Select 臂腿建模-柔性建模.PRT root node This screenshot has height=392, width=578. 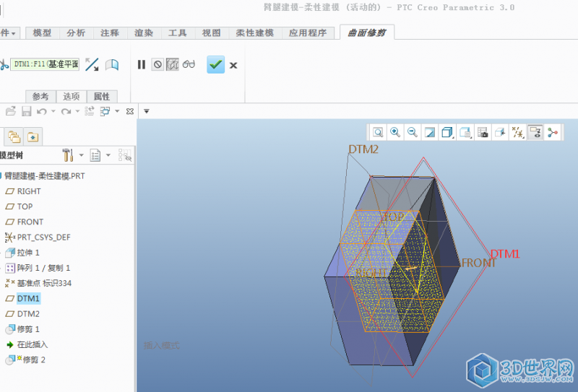pyautogui.click(x=45, y=176)
